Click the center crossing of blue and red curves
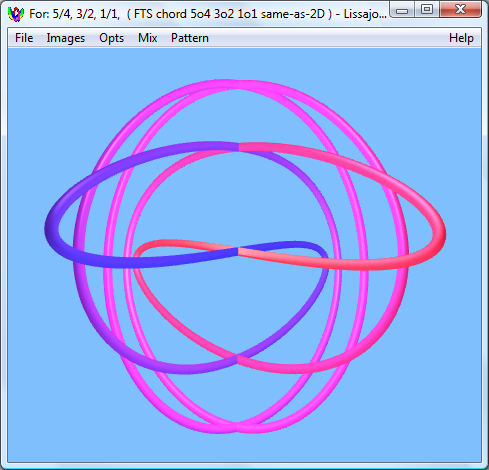Viewport: 489px width, 470px height. [x=238, y=252]
